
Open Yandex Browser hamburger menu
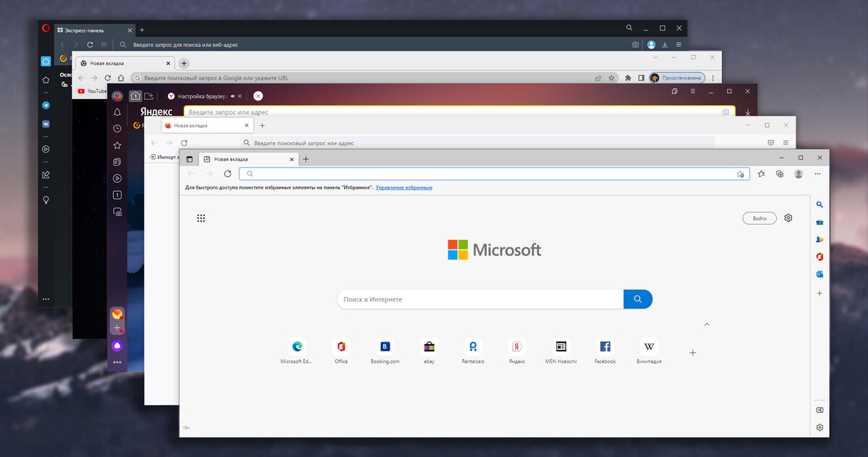pos(693,91)
